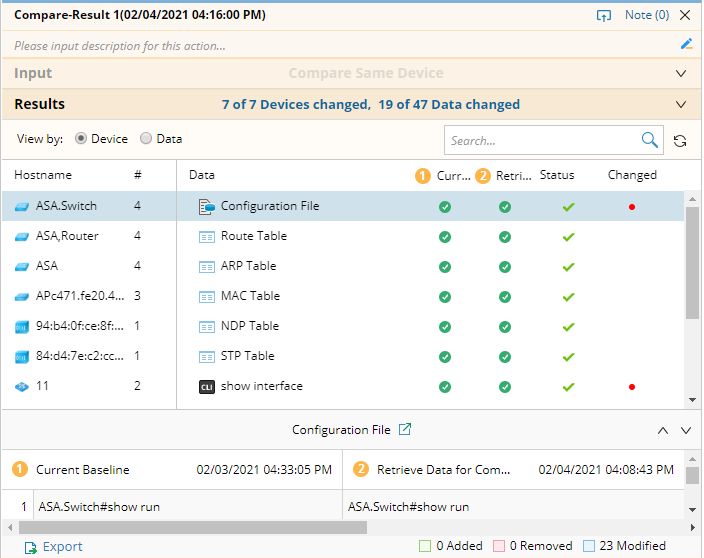Select ASA,Router in hostname list
The image size is (704, 558).
click(67, 236)
